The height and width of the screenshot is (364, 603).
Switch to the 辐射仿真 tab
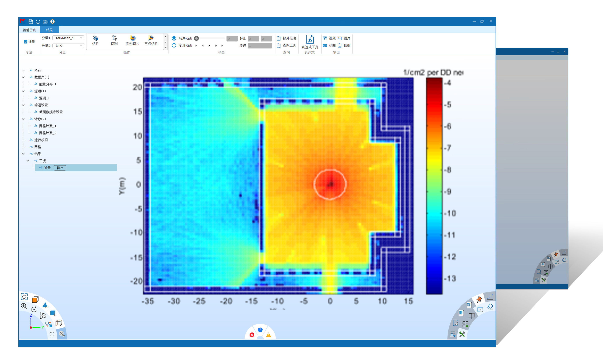[x=29, y=30]
